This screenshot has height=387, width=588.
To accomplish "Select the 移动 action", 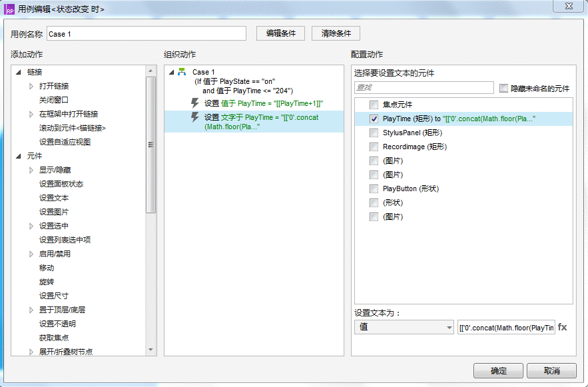I will coord(47,268).
